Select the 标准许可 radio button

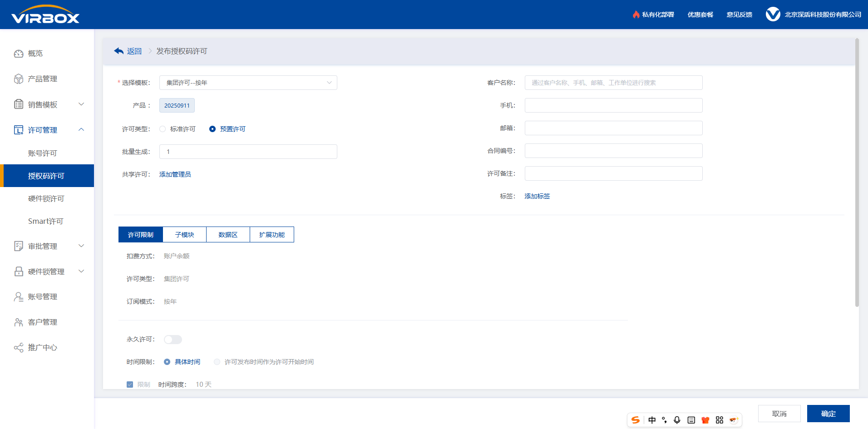pyautogui.click(x=163, y=129)
